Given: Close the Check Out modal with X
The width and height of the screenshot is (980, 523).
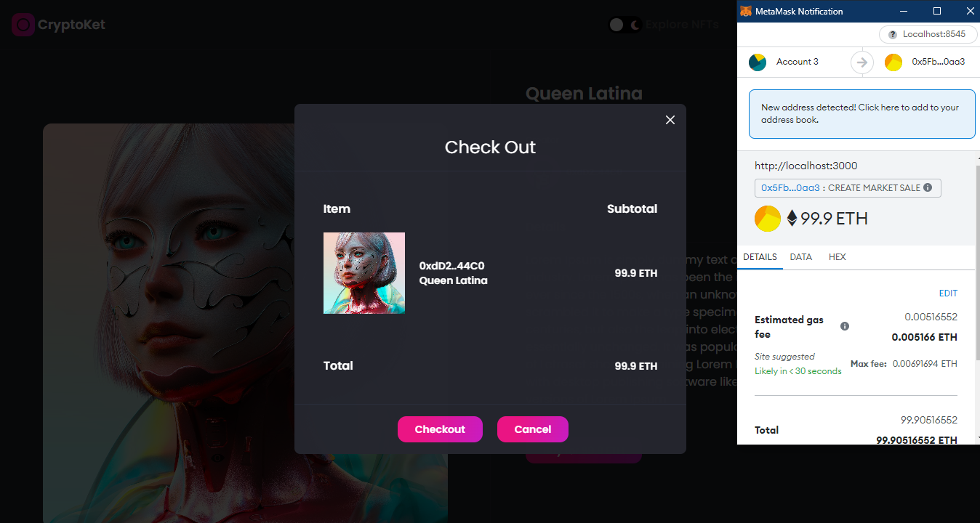Looking at the screenshot, I should pos(670,120).
